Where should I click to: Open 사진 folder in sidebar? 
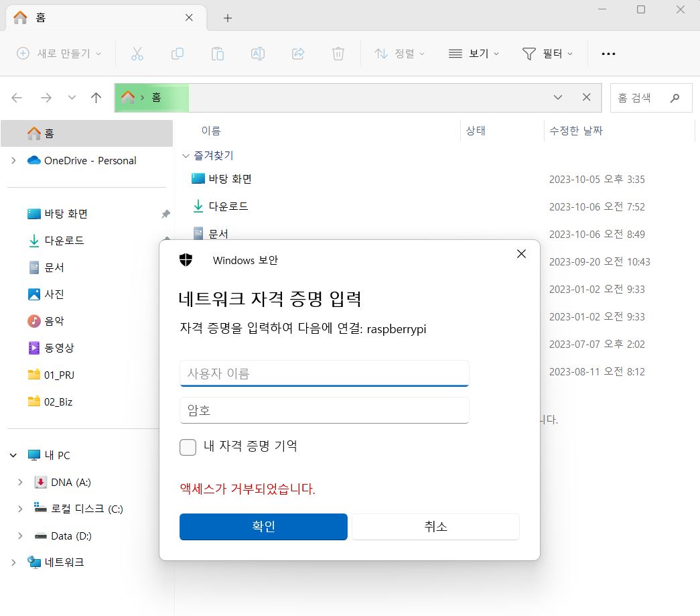(54, 294)
